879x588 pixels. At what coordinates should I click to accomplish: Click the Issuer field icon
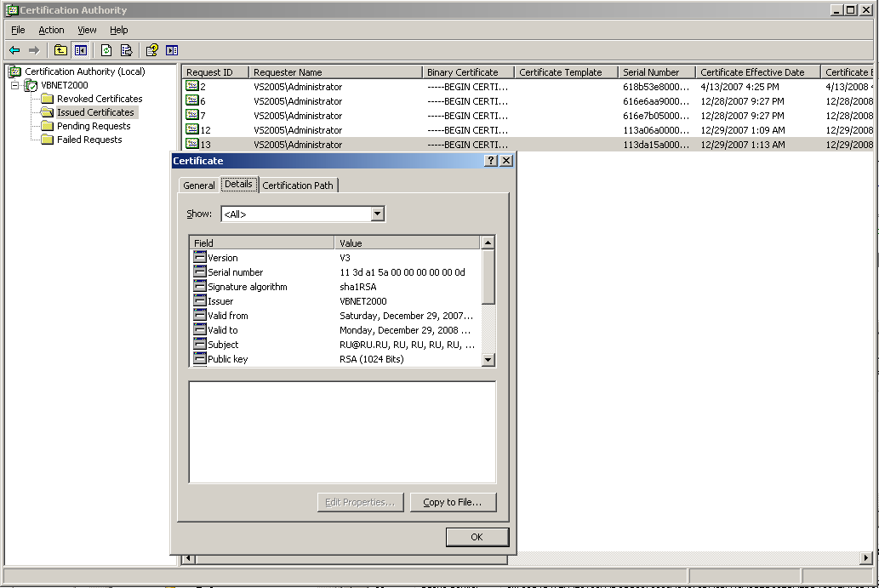click(200, 301)
